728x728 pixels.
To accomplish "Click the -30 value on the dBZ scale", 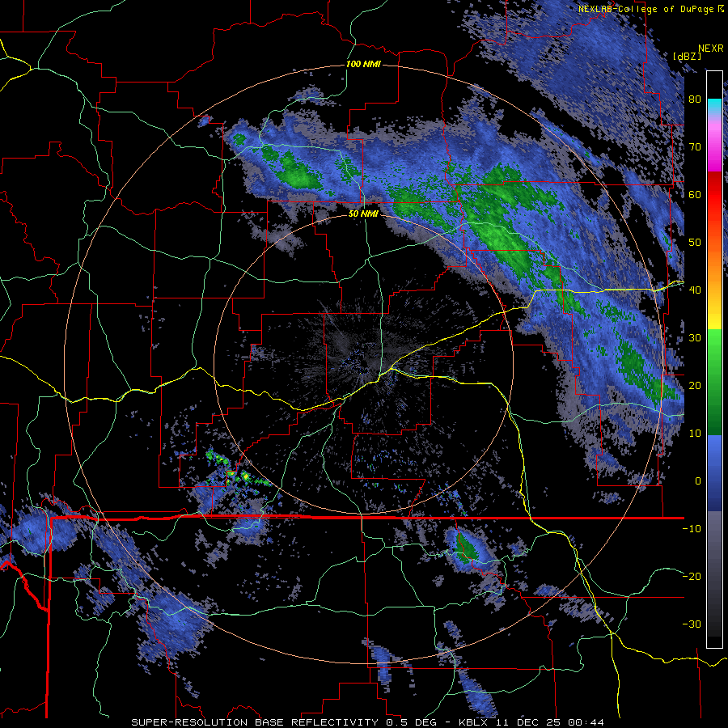I will tap(692, 624).
